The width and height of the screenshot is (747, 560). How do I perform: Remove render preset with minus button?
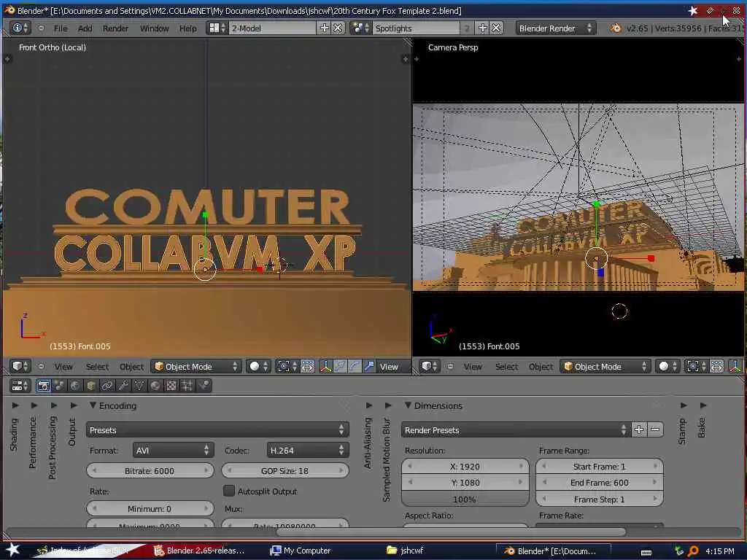click(655, 430)
